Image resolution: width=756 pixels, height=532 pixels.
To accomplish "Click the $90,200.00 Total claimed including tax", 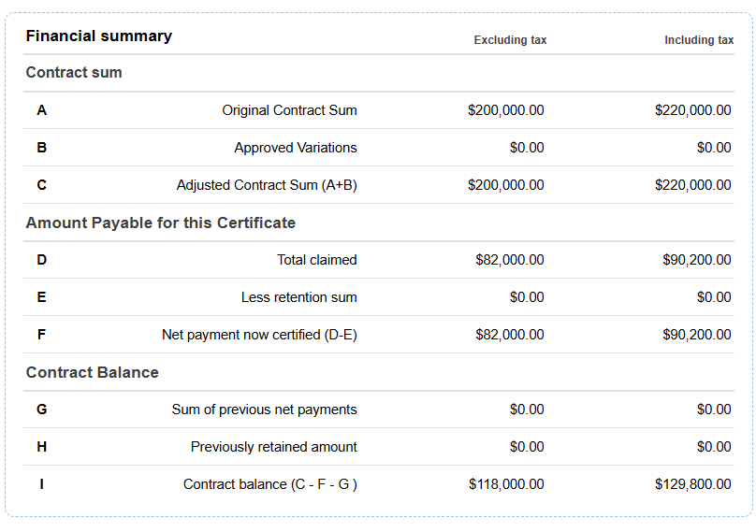I will [697, 260].
